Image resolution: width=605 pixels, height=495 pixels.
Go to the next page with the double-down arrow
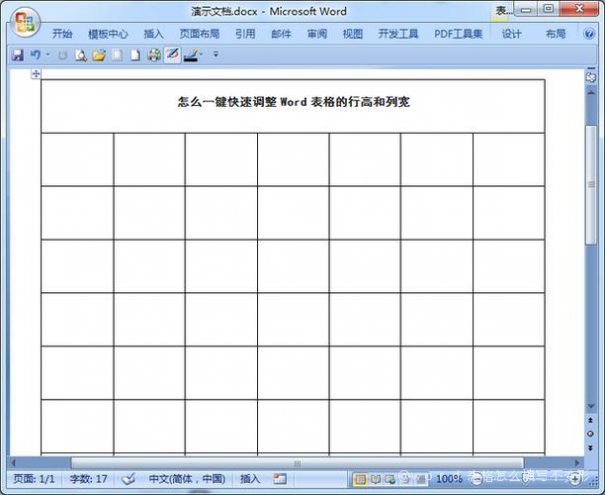[590, 448]
